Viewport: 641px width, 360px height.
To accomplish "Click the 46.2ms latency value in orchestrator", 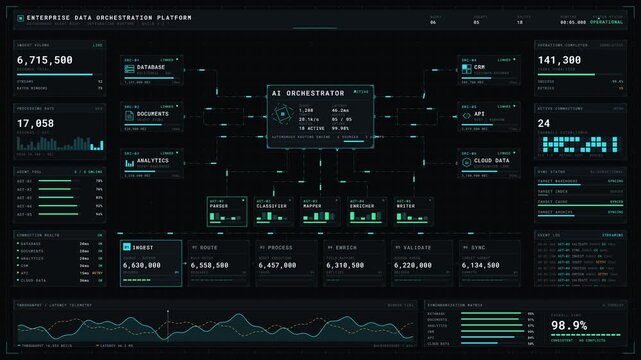I will 340,110.
